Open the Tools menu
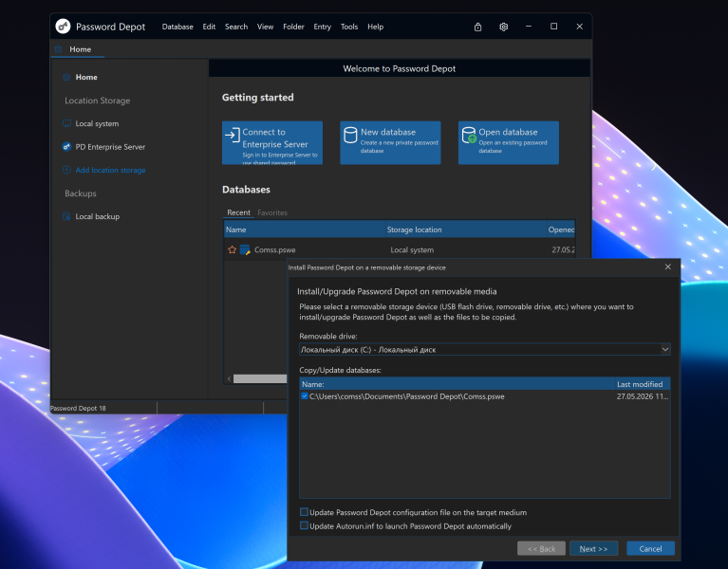 coord(349,27)
